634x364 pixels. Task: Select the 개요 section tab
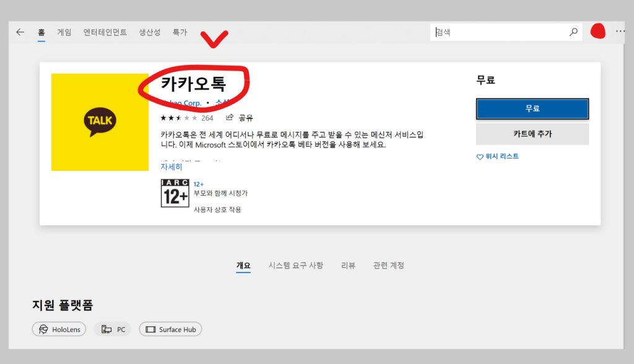click(x=243, y=266)
